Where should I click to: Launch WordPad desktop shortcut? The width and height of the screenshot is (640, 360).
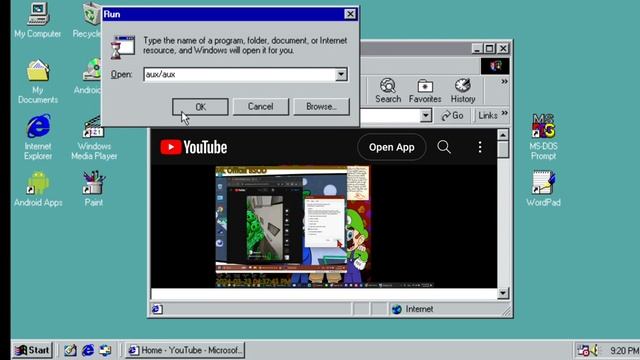pos(543,189)
